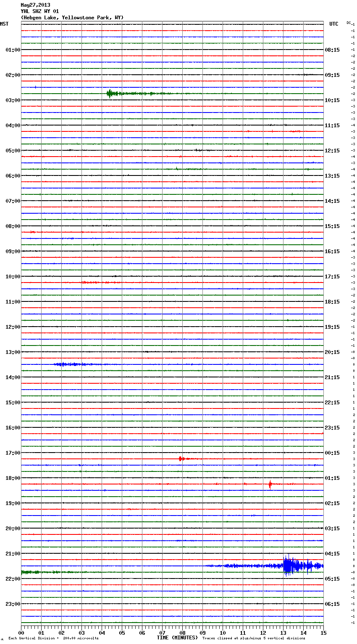Select the 02:00 MST hour label
Screen dimensions: 357x644
13,75
